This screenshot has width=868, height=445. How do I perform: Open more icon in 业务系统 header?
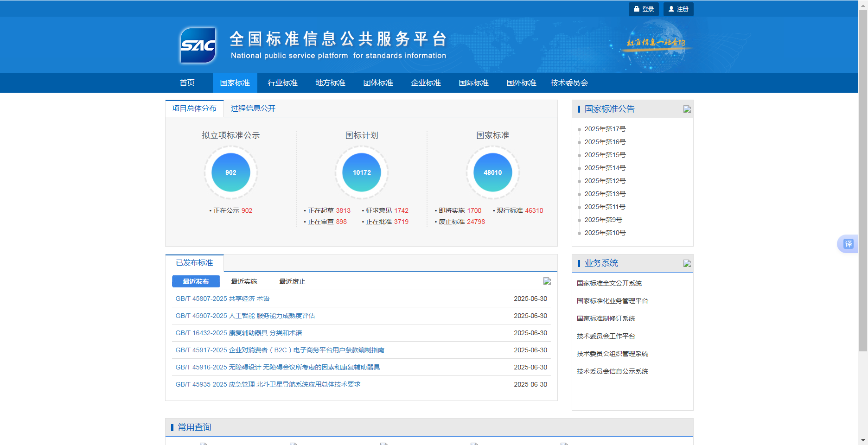point(687,264)
